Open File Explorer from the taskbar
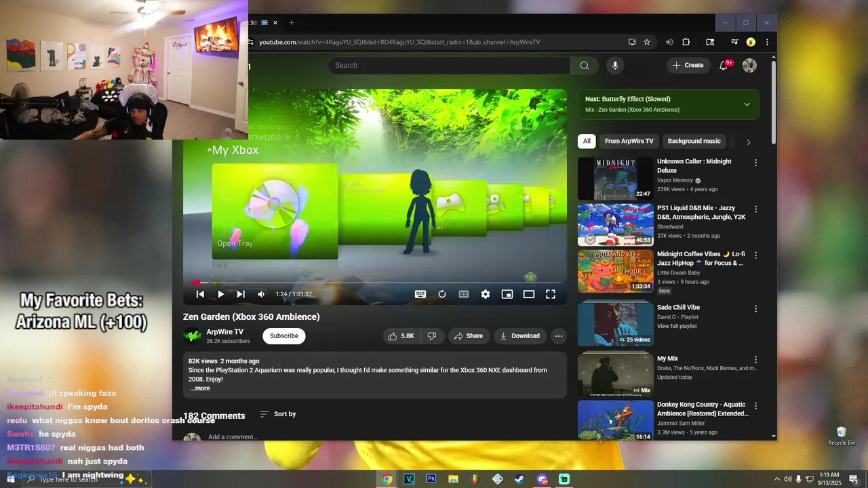 (453, 479)
